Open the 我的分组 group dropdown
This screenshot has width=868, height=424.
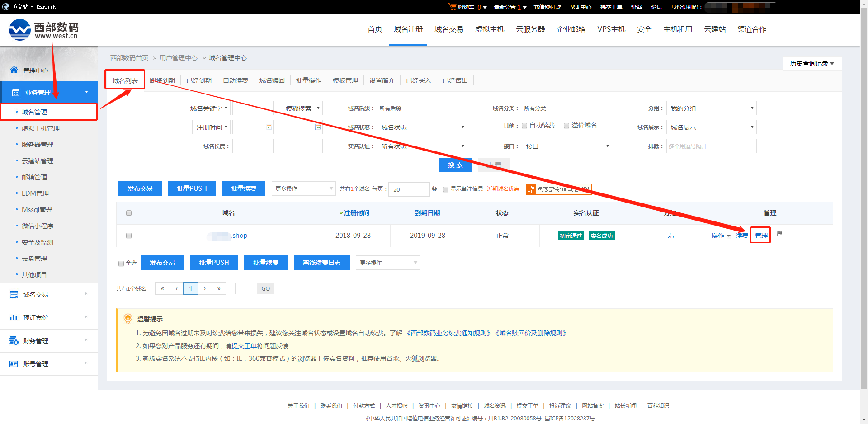click(711, 108)
